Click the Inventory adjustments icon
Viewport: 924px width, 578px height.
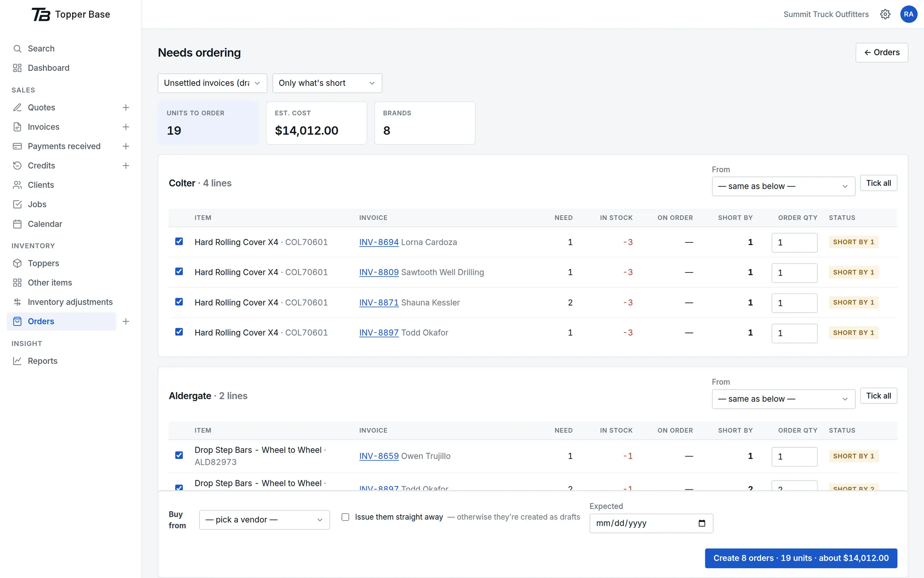click(x=17, y=302)
